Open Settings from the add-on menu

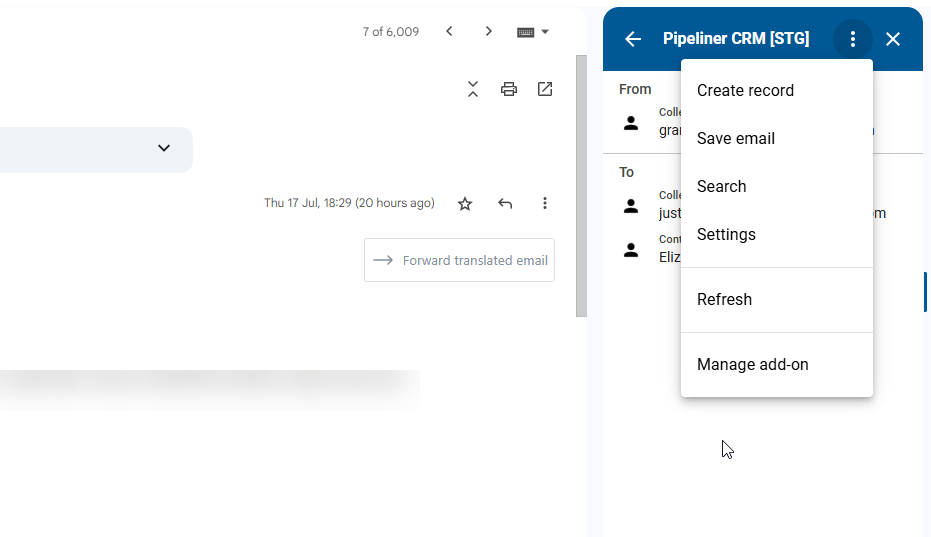777,235
